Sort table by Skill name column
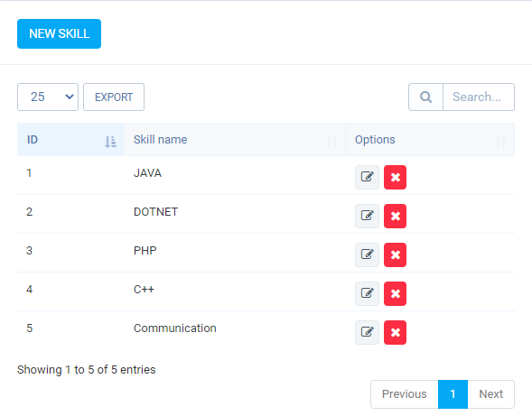 pyautogui.click(x=235, y=140)
